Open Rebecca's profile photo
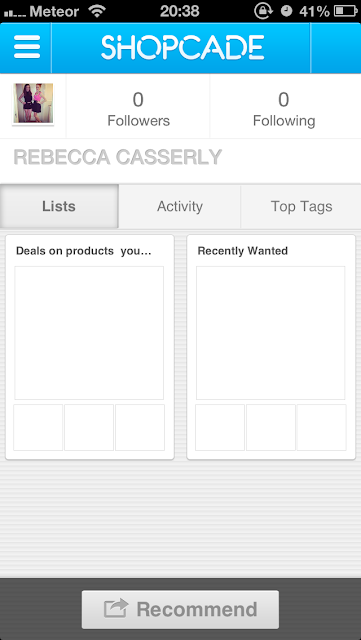Viewport: 361px width, 640px height. tap(33, 103)
